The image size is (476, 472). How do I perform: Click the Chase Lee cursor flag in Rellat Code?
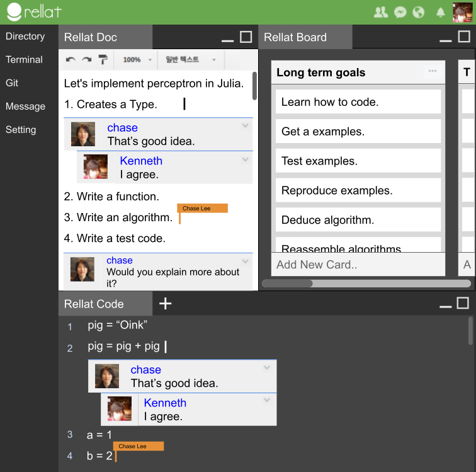click(139, 446)
